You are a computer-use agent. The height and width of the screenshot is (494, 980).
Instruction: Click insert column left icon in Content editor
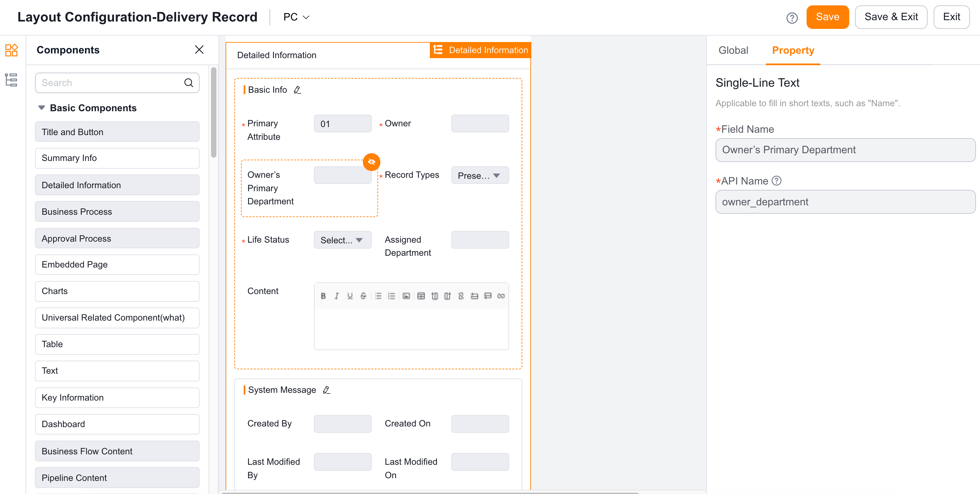pyautogui.click(x=435, y=296)
